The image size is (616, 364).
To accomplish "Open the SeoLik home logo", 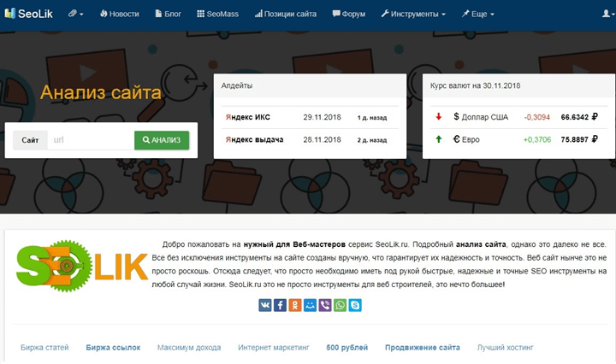I will pyautogui.click(x=29, y=14).
